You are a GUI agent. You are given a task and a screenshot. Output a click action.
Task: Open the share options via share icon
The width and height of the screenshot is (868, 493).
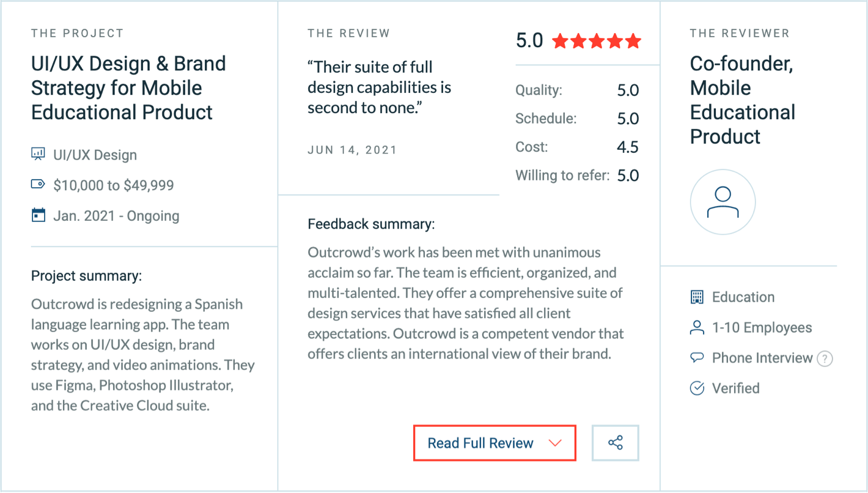click(x=615, y=442)
